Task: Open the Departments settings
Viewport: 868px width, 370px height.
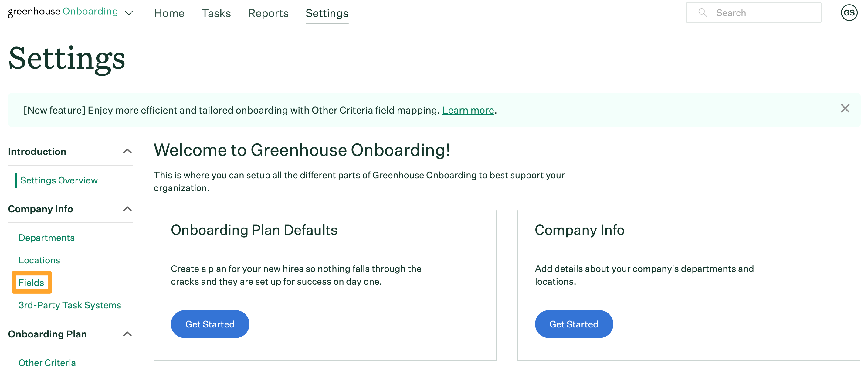Action: 46,238
